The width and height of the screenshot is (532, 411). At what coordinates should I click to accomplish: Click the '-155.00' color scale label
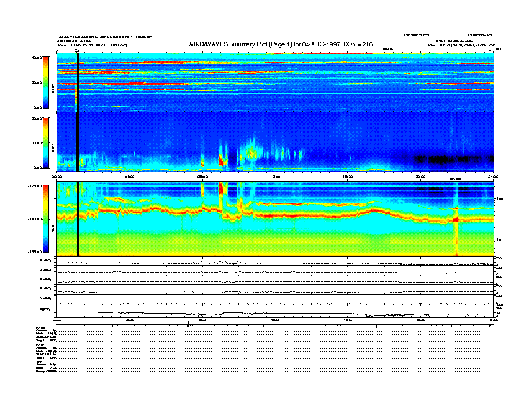[x=34, y=252]
